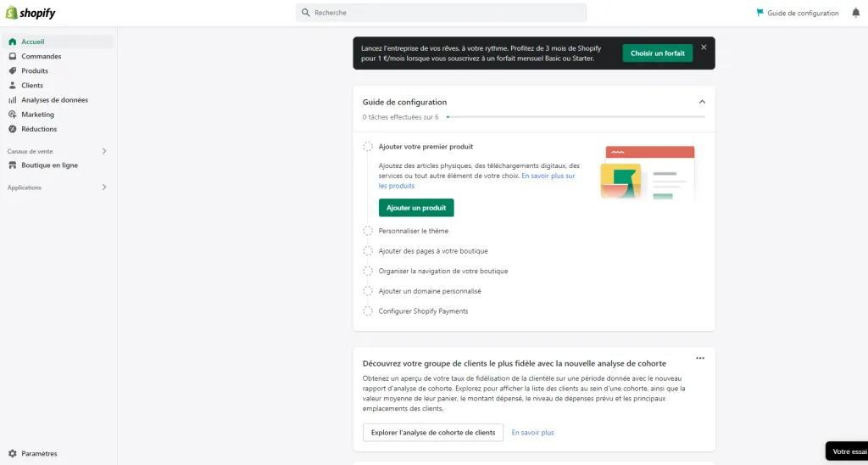
Task: Toggle the Configurer Shopify Payments task circle
Action: (x=368, y=311)
